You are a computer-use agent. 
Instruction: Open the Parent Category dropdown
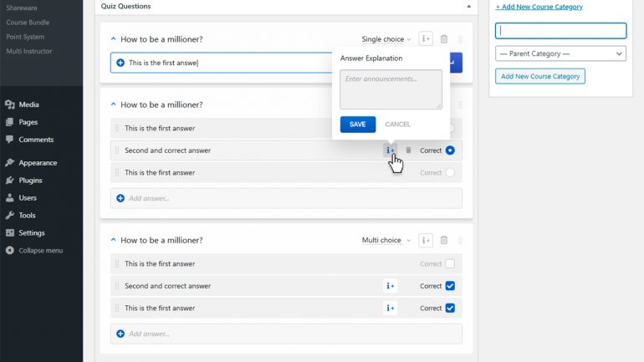point(560,54)
